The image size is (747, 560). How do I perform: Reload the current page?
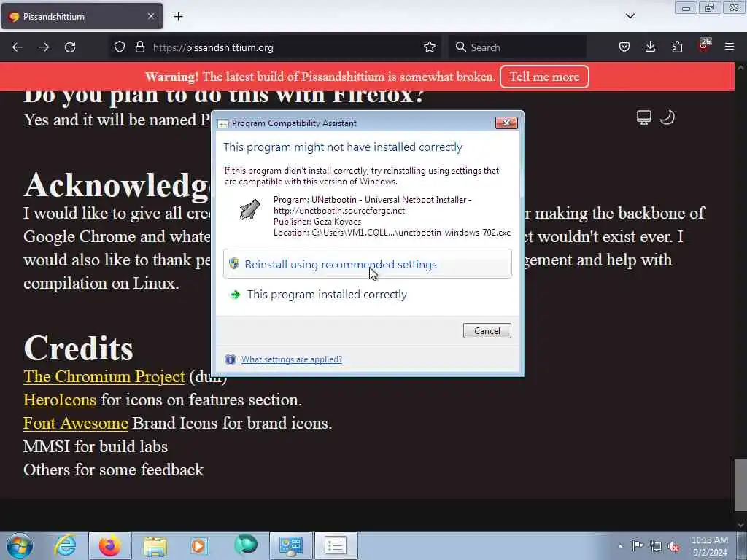tap(70, 47)
